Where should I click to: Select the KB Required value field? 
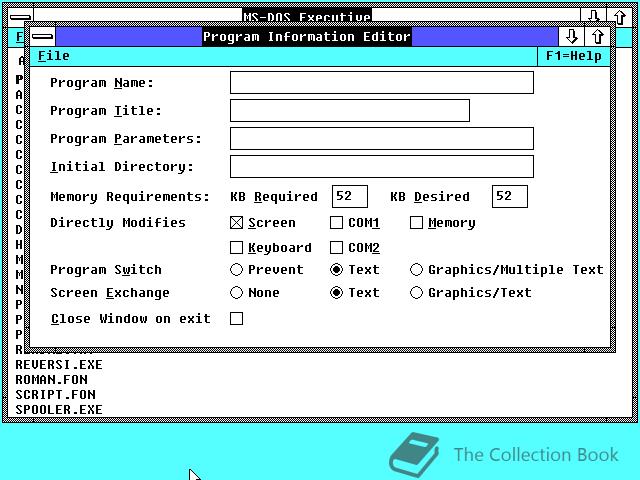[x=350, y=196]
